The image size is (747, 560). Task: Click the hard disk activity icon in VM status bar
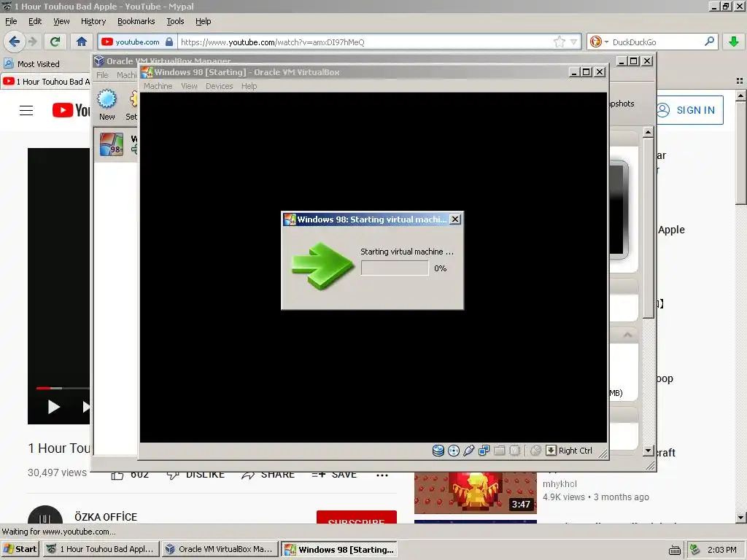point(438,451)
